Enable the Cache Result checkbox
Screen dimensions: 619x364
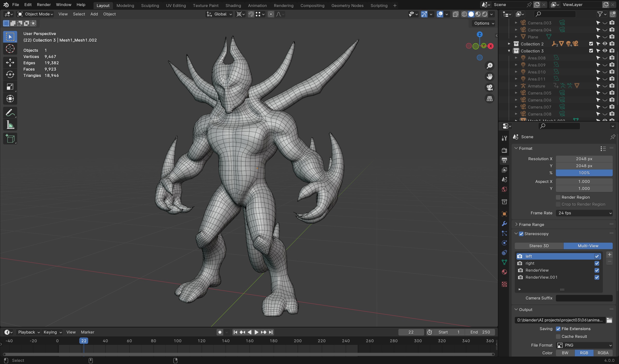558,336
